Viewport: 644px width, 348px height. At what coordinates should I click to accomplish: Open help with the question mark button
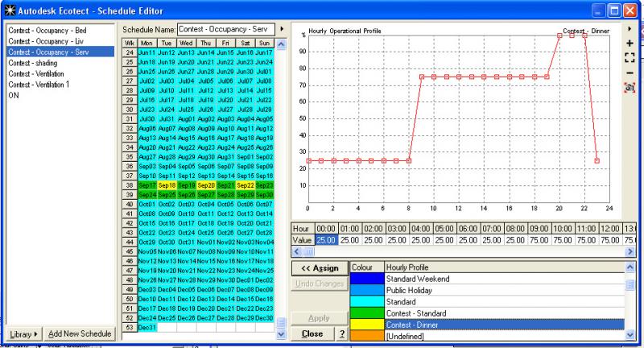coord(341,334)
